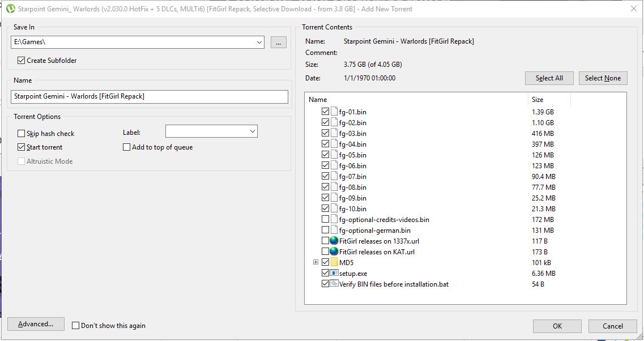Sort files by Size column header
The width and height of the screenshot is (644, 341).
(549, 100)
